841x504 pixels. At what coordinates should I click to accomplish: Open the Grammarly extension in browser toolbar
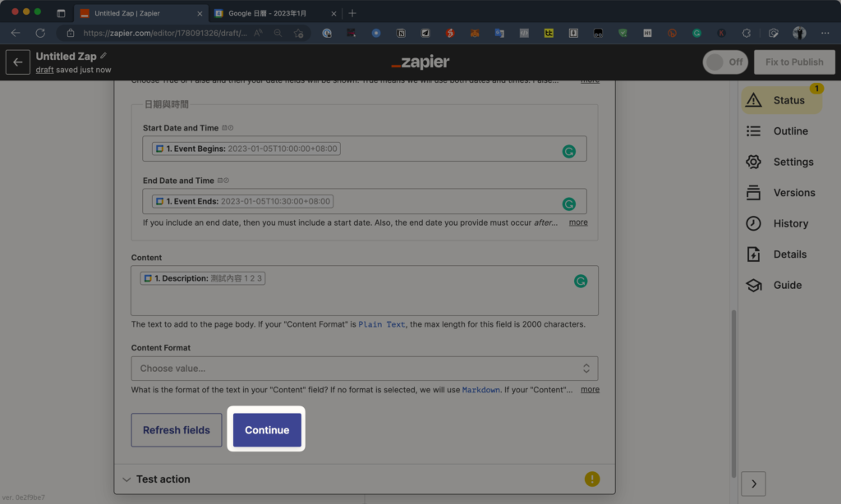[696, 33]
